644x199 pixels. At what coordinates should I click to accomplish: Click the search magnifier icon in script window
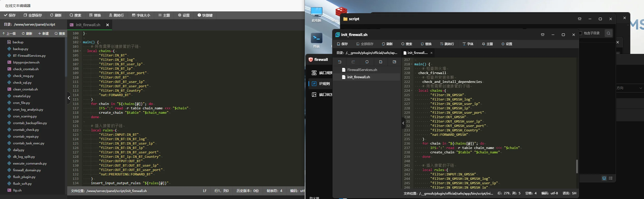click(x=608, y=33)
